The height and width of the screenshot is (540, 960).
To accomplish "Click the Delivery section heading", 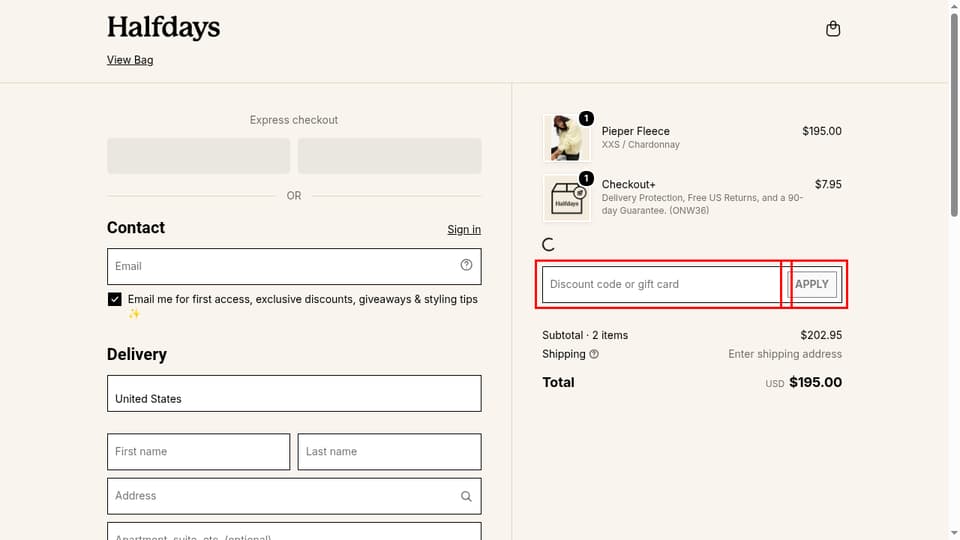I will [137, 354].
